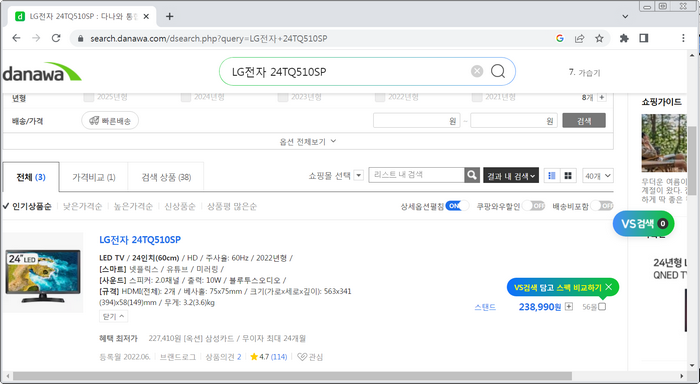Check the 2024년형 filter

[186, 97]
